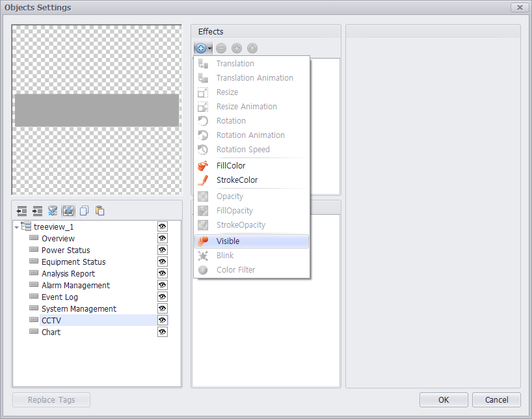
Task: Toggle visibility eye for CCTV
Action: tap(163, 320)
